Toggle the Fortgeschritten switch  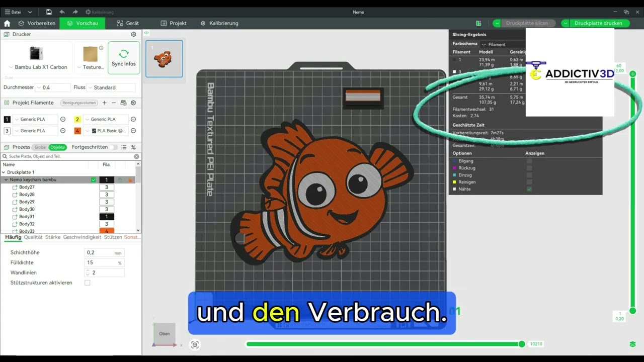click(115, 147)
